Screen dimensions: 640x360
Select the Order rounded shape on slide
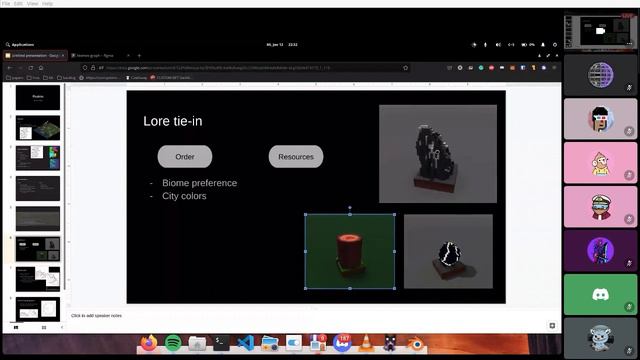(x=185, y=157)
